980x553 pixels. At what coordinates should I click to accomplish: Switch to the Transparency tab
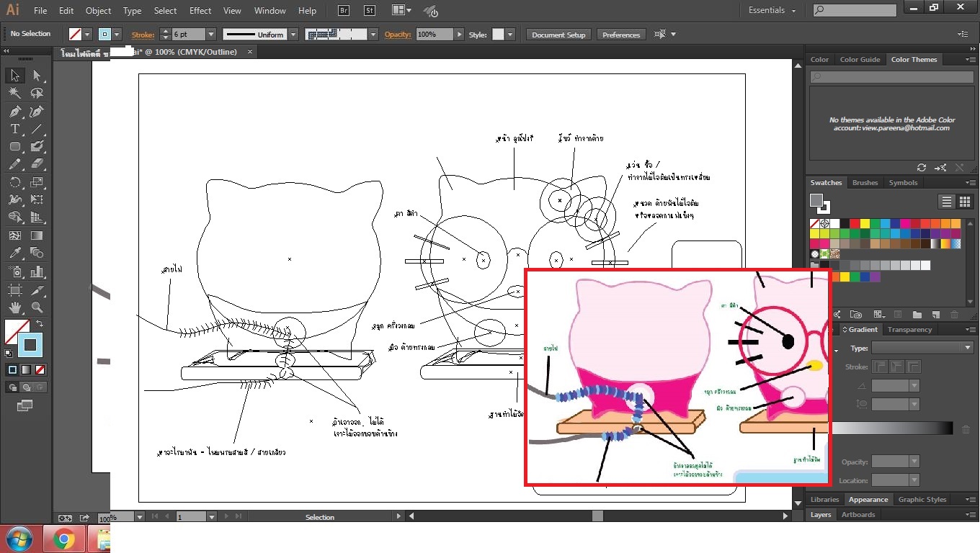point(909,330)
